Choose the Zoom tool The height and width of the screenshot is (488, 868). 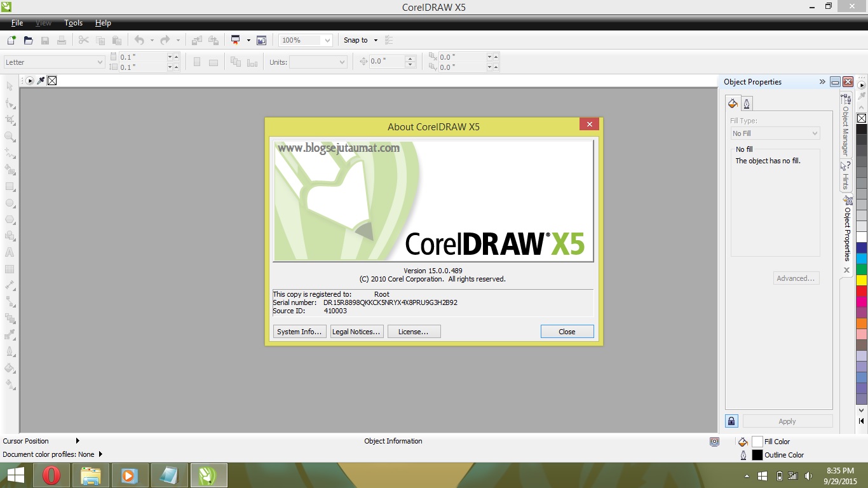click(9, 136)
